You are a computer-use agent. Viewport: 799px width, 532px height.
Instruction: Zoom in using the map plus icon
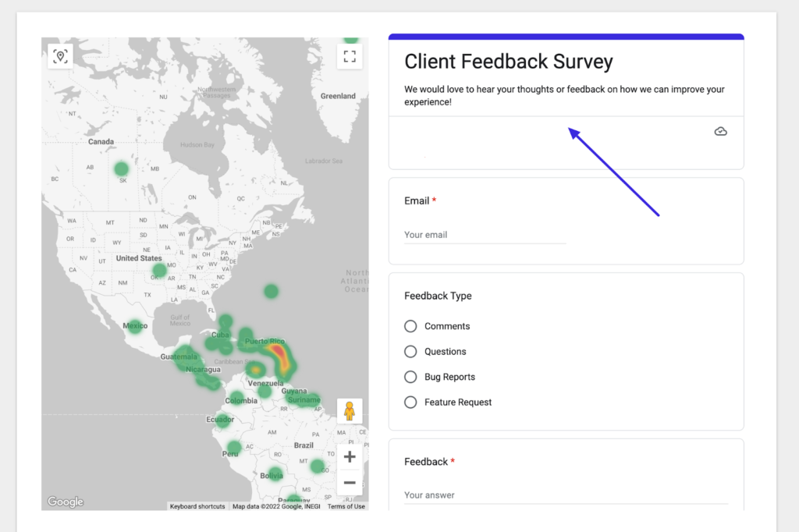(x=349, y=456)
